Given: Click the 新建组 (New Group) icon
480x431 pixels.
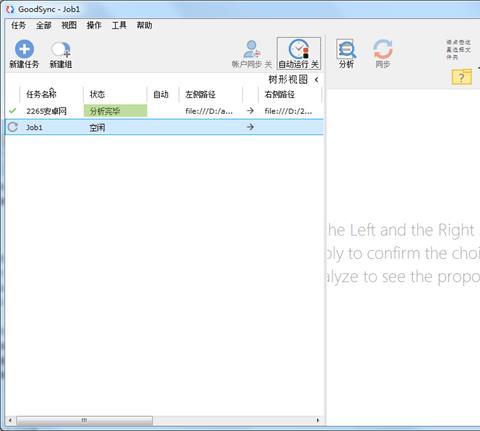Looking at the screenshot, I should pyautogui.click(x=61, y=50).
